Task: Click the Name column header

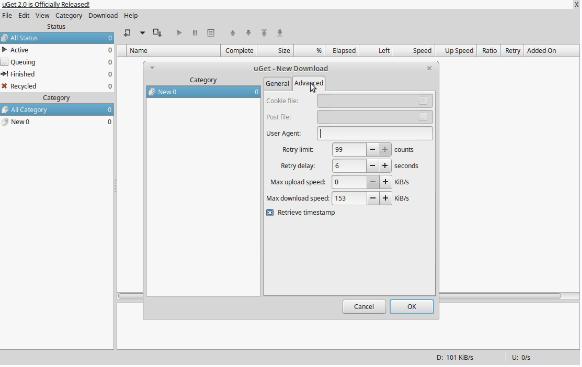Action: (x=174, y=50)
